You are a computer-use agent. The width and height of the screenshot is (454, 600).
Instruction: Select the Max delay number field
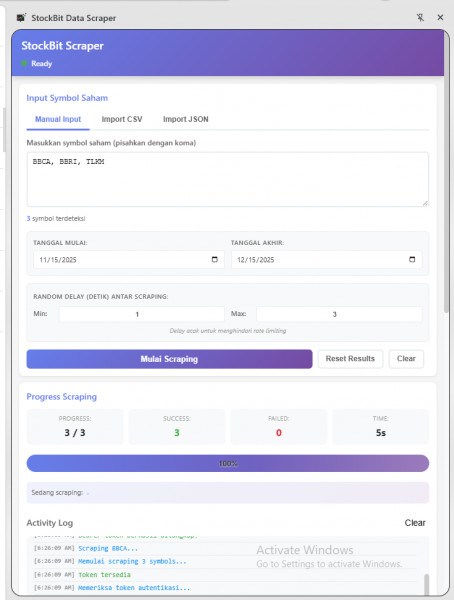coord(339,314)
